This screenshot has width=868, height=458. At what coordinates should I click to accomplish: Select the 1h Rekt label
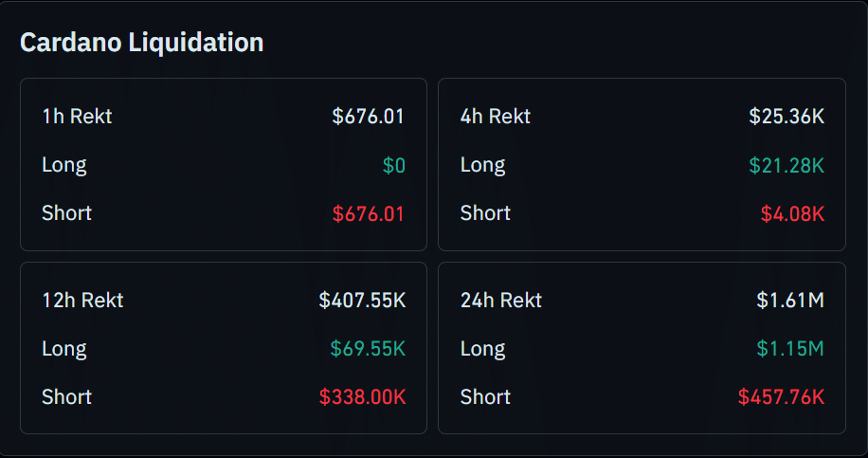[77, 117]
